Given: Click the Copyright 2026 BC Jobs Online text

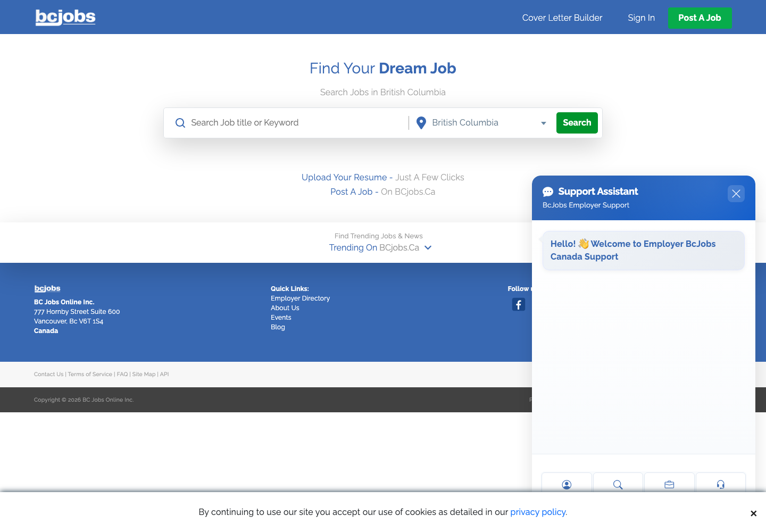Looking at the screenshot, I should pos(84,400).
